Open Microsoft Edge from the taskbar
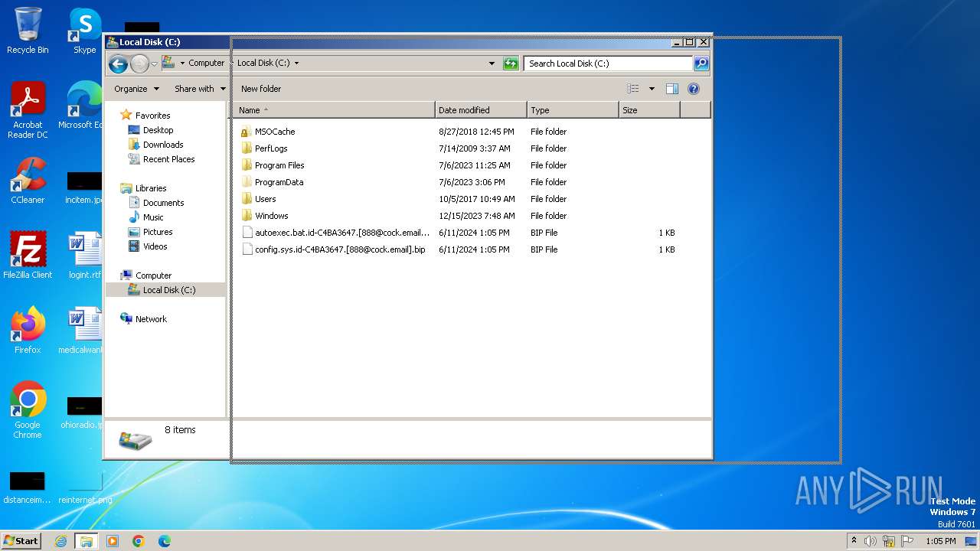The image size is (980, 551). click(x=164, y=541)
